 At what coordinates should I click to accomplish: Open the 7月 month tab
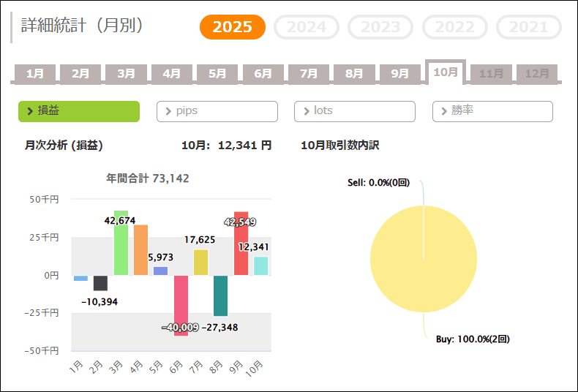point(309,74)
